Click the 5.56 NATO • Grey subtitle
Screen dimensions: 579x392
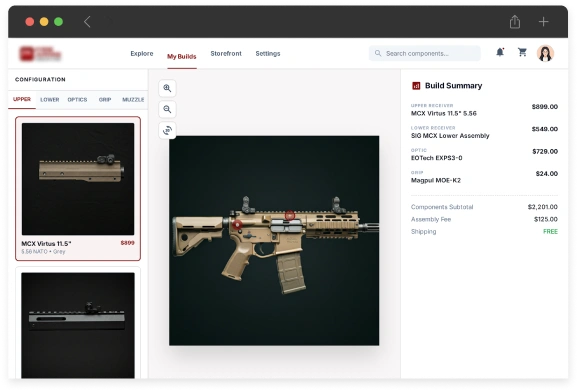(x=43, y=252)
